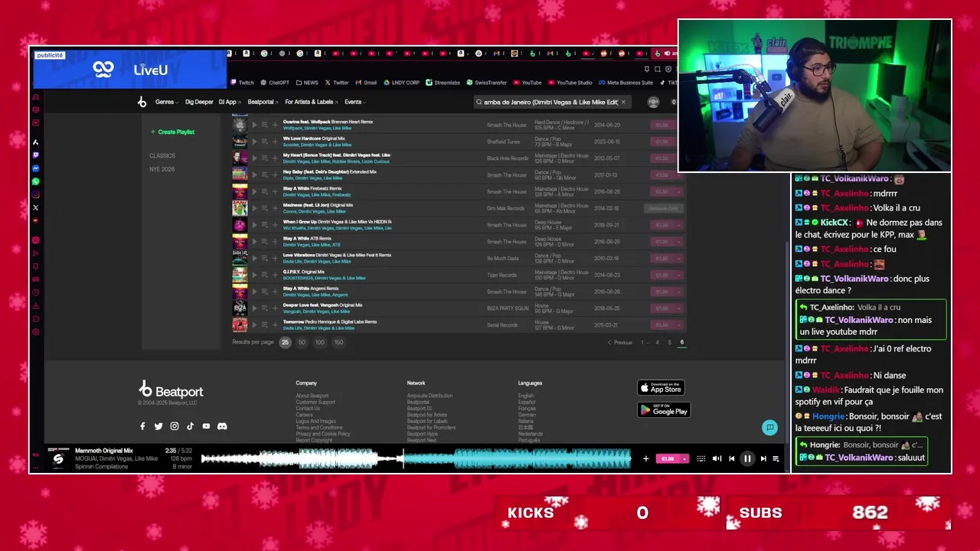Open Beatport TikTok page from footer
The height and width of the screenshot is (551, 980).
coord(190,426)
